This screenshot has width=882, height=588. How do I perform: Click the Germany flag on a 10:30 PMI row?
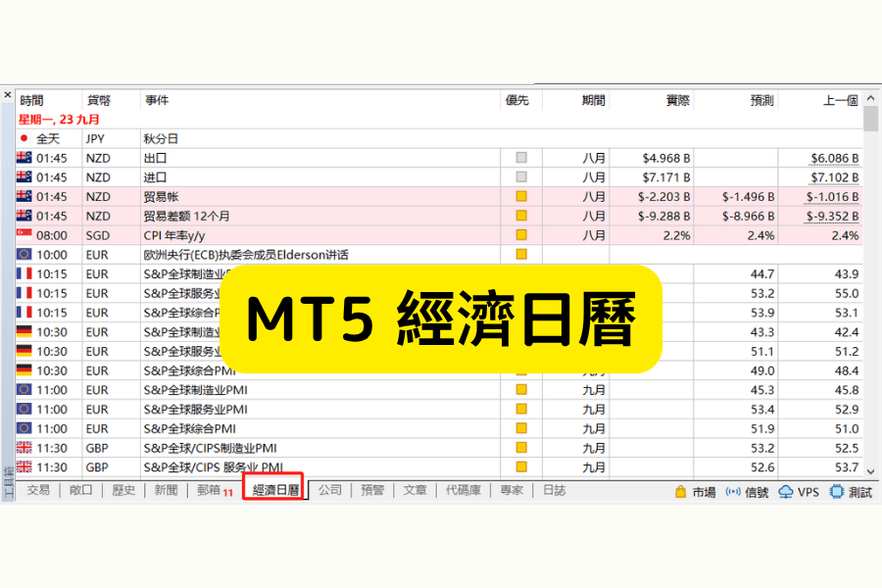pos(23,331)
